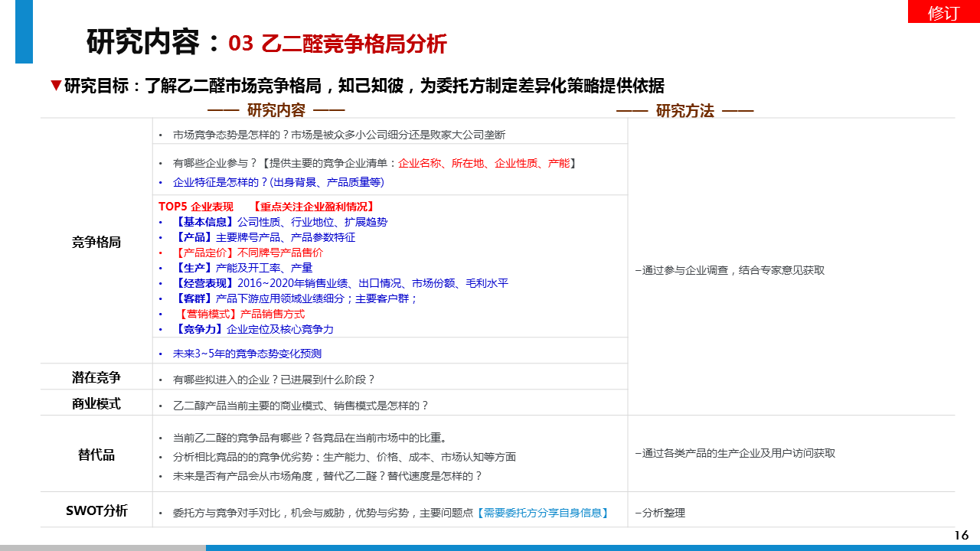Select the 竞争格局 row label
The width and height of the screenshot is (980, 551).
(96, 242)
